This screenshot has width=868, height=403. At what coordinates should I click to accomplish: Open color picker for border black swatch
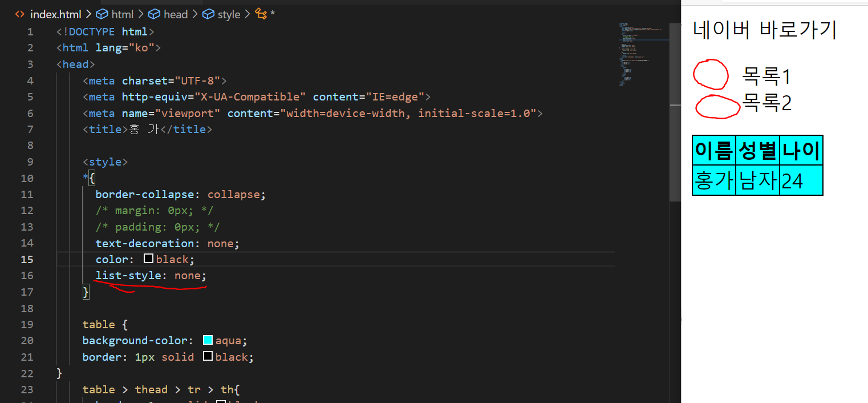(208, 357)
